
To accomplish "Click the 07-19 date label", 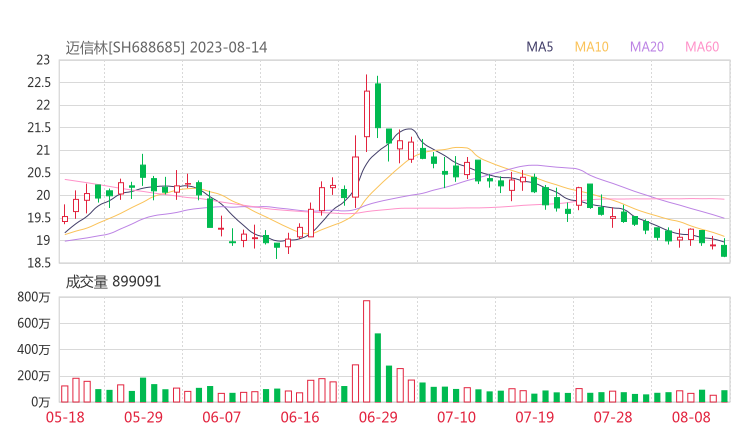I will pyautogui.click(x=534, y=417).
